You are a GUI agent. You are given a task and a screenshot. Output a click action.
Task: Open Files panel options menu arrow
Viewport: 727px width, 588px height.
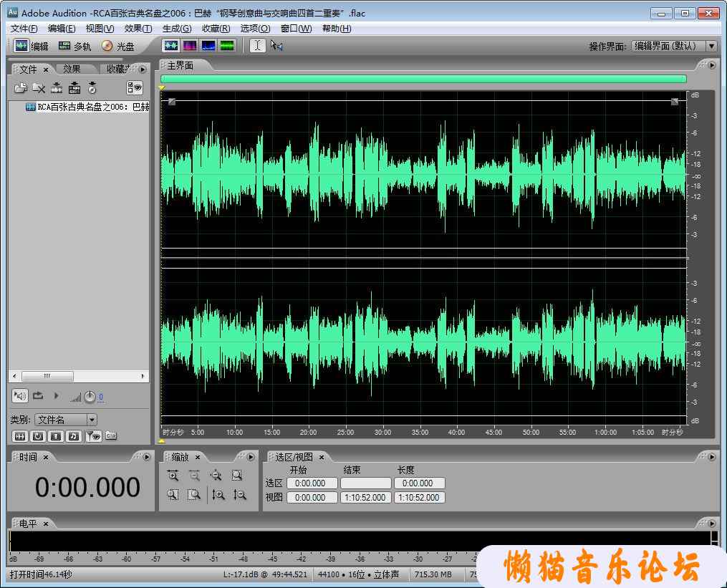click(143, 69)
